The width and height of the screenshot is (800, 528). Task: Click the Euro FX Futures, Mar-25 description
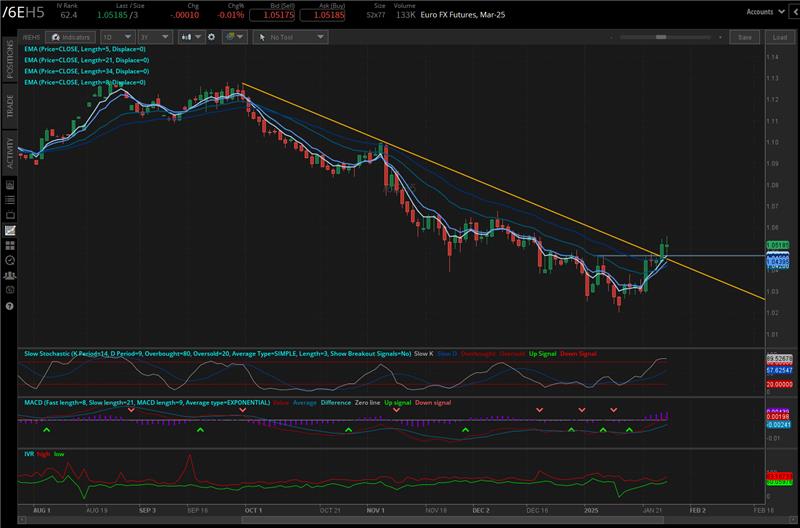pos(463,15)
